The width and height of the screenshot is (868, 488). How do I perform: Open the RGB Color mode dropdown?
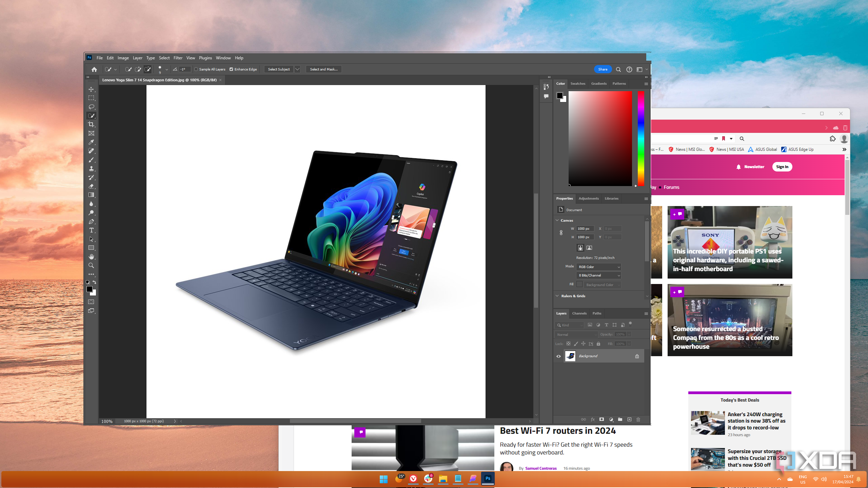tap(599, 267)
